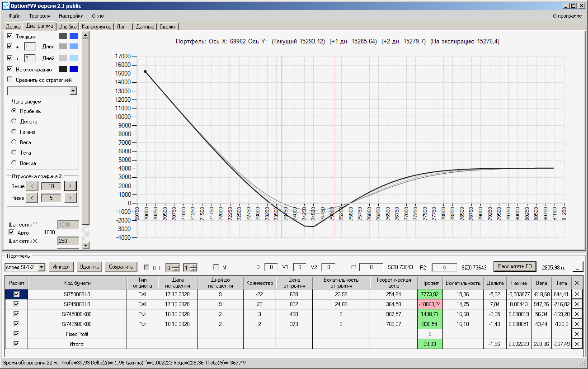Open the спред SI-1-2 portfolio dropdown

point(42,267)
